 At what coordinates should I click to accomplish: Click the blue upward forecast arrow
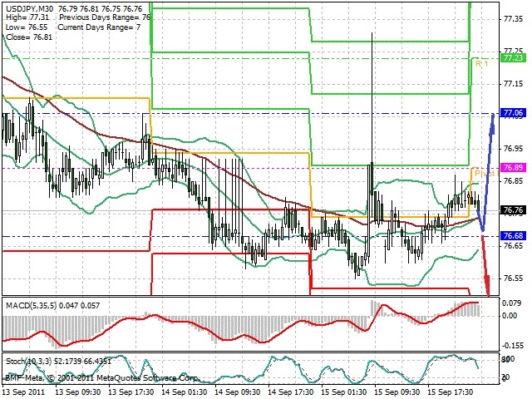coord(489,170)
